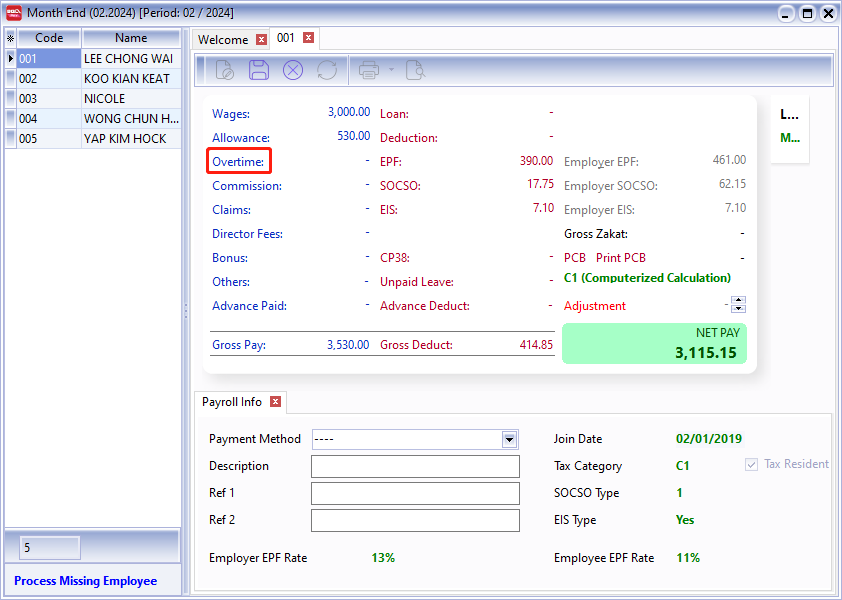This screenshot has width=842, height=600.
Task: Close the Payroll Info tab
Action: 276,402
